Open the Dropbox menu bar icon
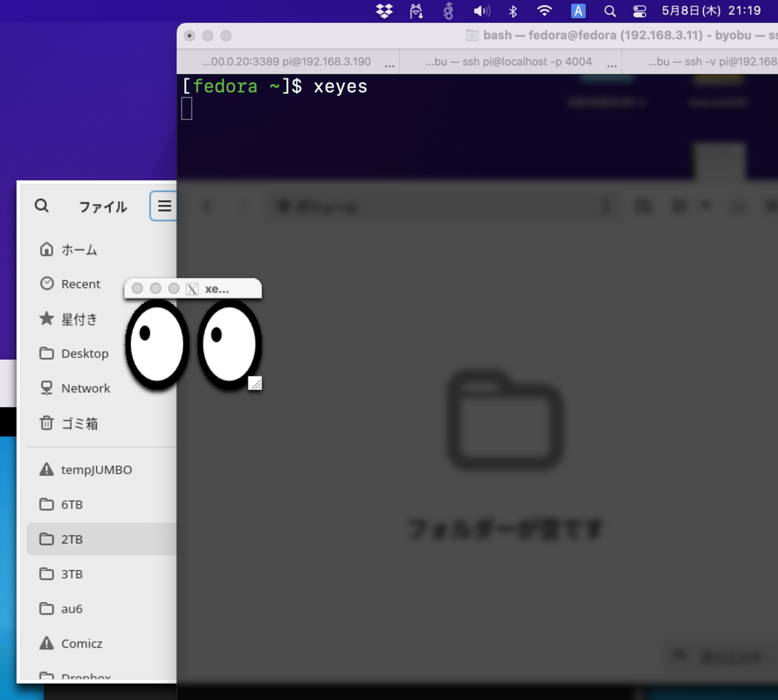Image resolution: width=778 pixels, height=700 pixels. click(384, 10)
